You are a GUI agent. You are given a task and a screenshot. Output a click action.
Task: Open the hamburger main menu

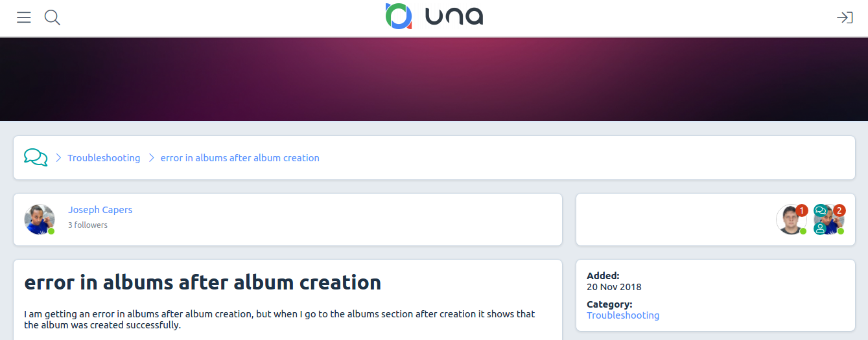click(24, 17)
